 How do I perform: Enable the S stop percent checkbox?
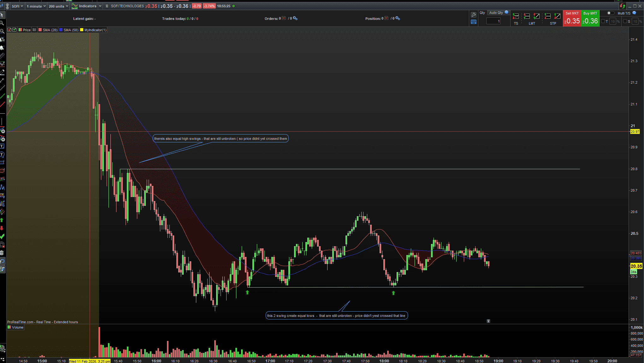(x=625, y=21)
